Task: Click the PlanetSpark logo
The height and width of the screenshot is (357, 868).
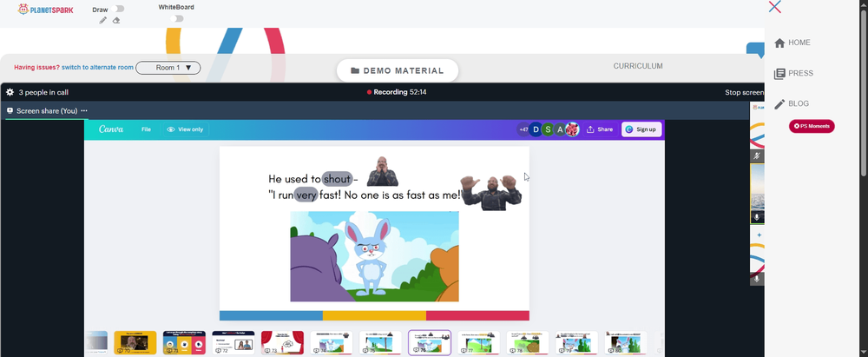Action: [45, 10]
